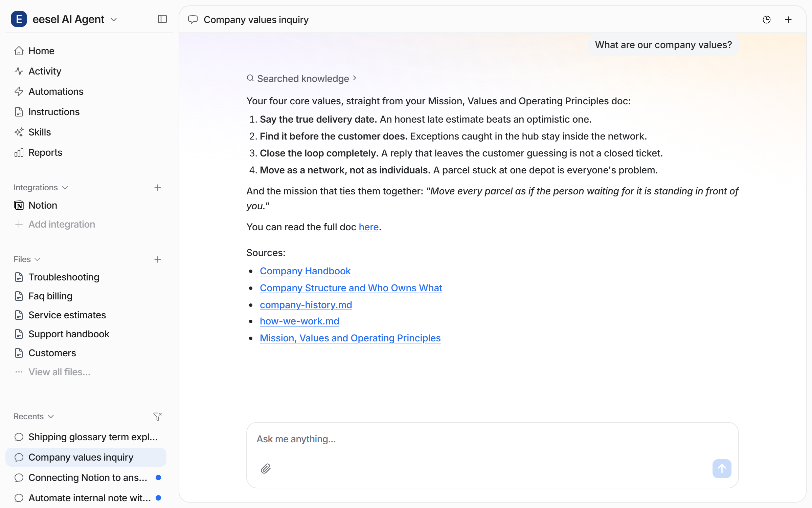This screenshot has height=508, width=812.
Task: Start a new chat with plus icon
Action: click(788, 20)
